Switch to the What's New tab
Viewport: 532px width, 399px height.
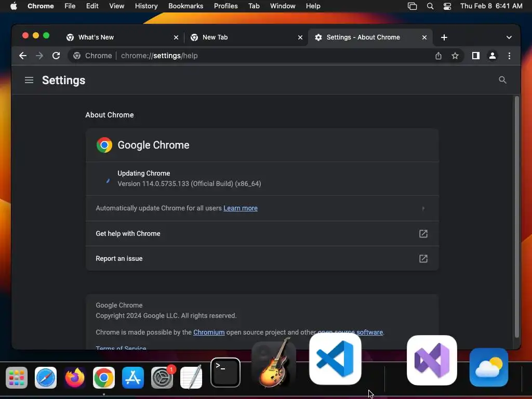pos(123,37)
